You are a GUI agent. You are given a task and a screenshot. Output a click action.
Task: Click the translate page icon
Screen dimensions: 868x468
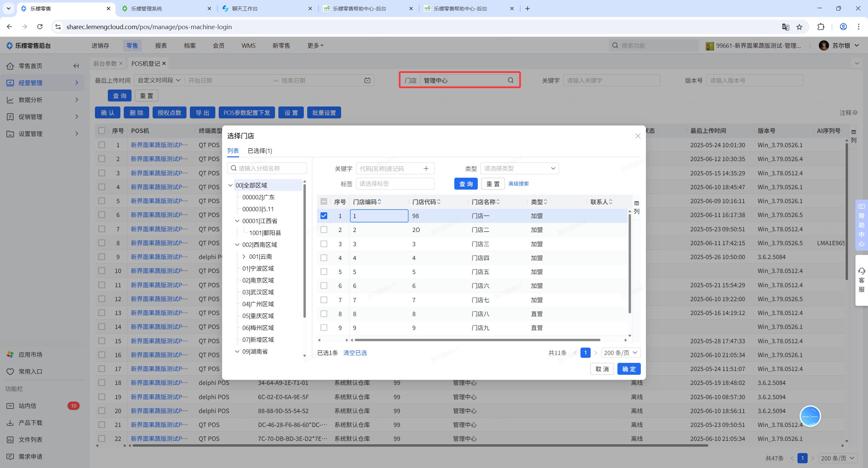(x=785, y=27)
